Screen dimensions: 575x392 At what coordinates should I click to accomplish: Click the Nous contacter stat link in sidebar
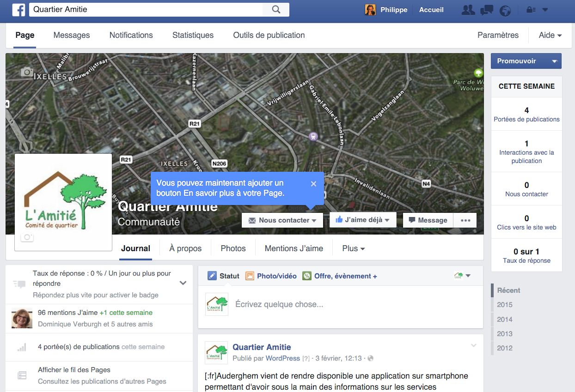pos(526,194)
